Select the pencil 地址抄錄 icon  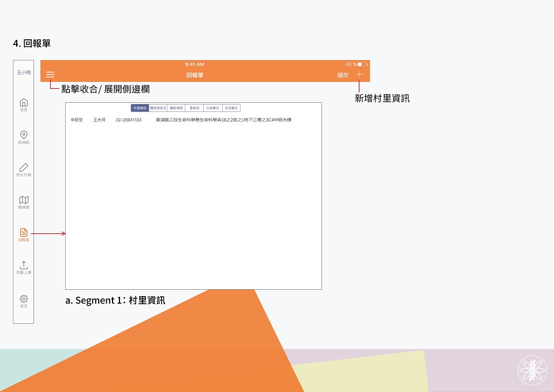pyautogui.click(x=24, y=170)
